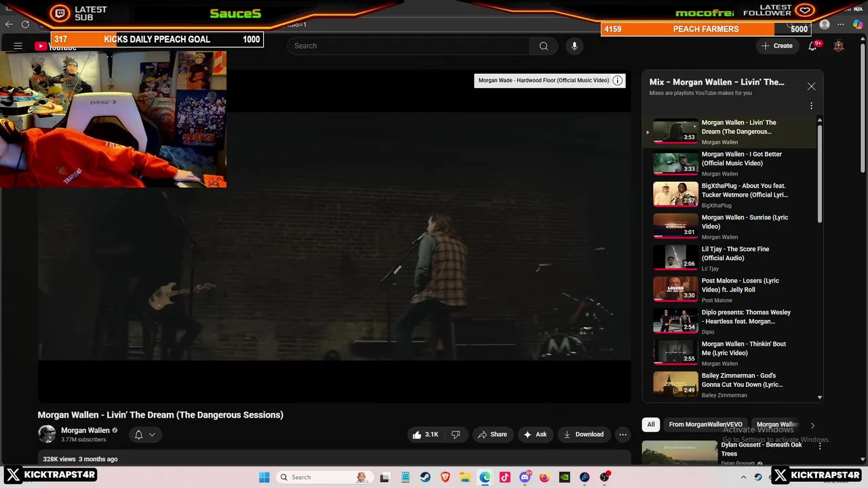
Task: Launch Steam from the taskbar
Action: coord(425,477)
